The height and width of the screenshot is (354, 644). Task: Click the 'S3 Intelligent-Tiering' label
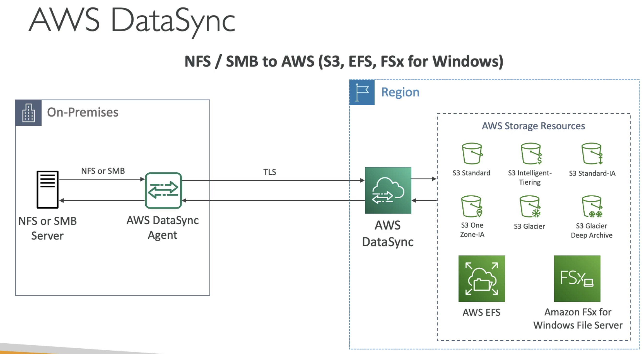pyautogui.click(x=530, y=177)
